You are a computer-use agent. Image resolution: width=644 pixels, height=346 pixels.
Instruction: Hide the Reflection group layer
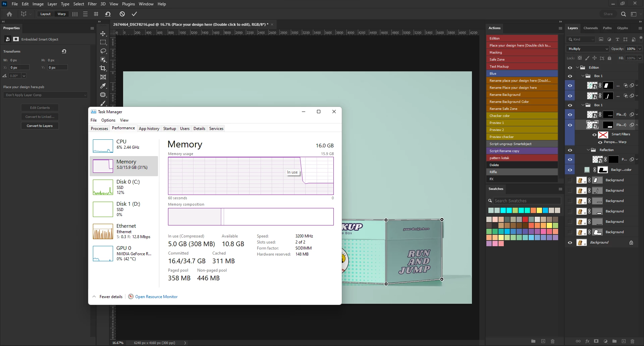[x=570, y=150]
